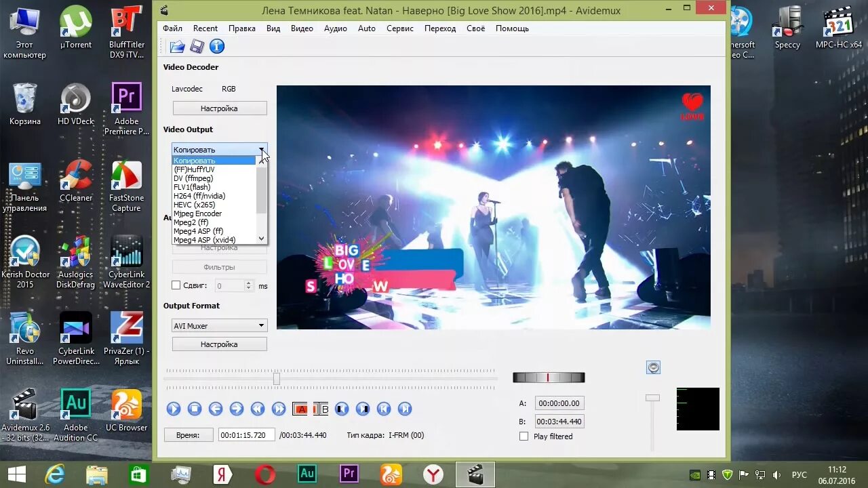Image resolution: width=868 pixels, height=488 pixels.
Task: Open the Сервис menu
Action: click(400, 28)
